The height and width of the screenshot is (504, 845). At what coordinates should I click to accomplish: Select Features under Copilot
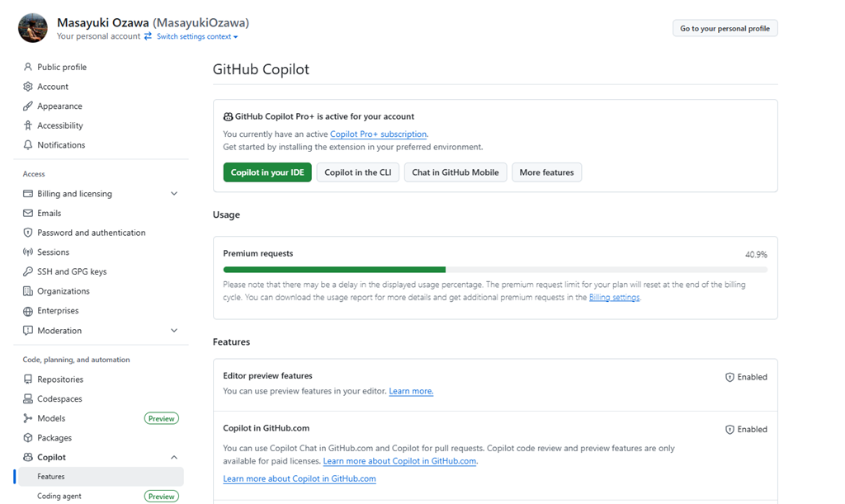coord(101,477)
